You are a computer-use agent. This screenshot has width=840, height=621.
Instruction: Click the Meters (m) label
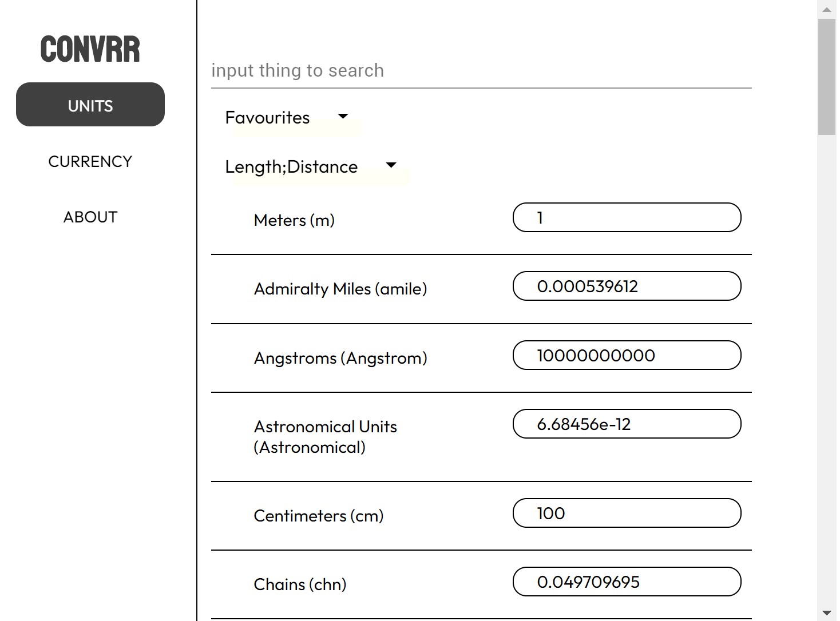tap(294, 220)
